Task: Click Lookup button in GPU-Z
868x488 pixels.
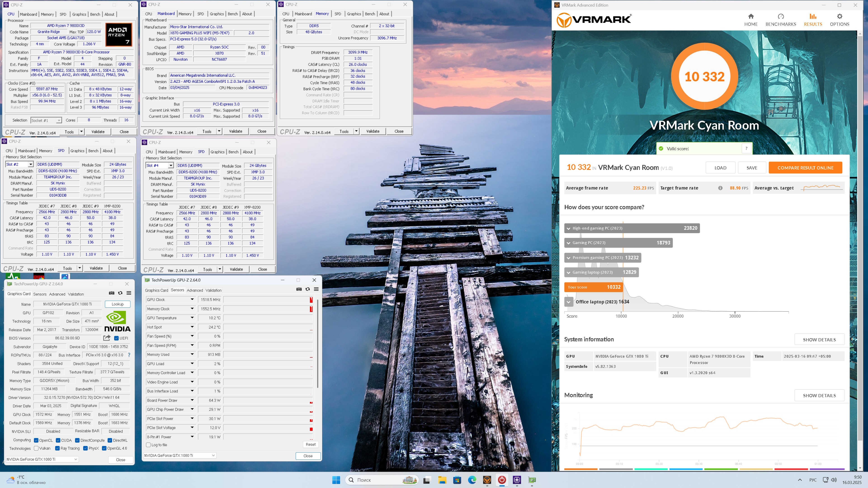Action: pos(118,304)
